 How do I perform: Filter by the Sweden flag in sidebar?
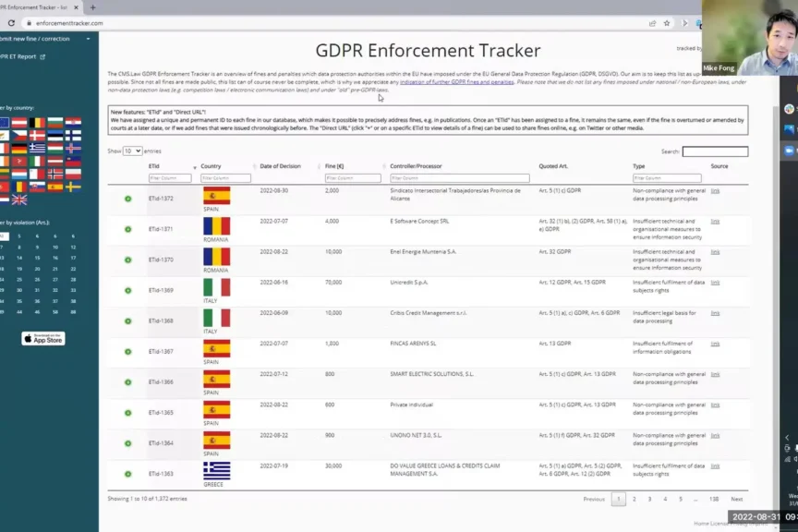[73, 187]
